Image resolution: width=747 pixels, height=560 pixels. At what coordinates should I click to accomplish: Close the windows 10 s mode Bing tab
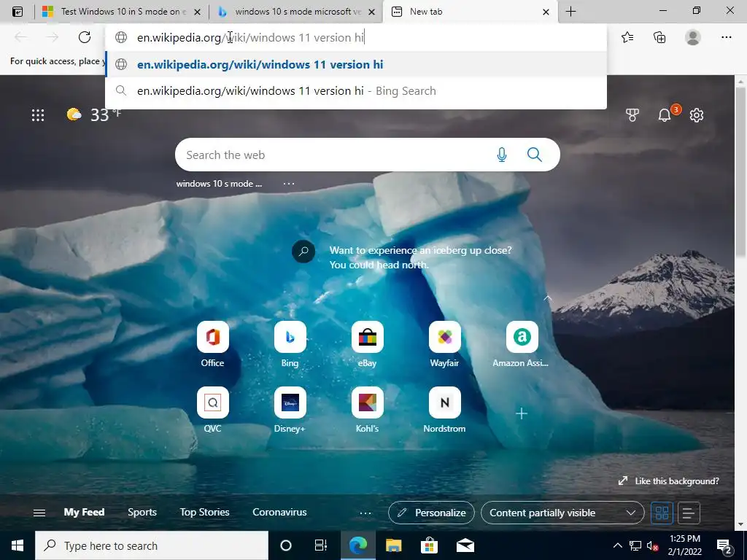click(x=372, y=12)
